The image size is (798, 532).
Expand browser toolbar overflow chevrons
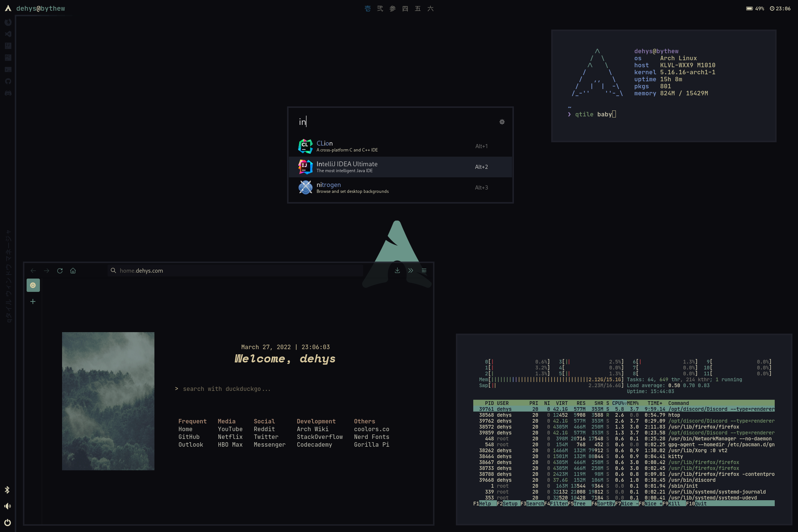click(x=410, y=270)
